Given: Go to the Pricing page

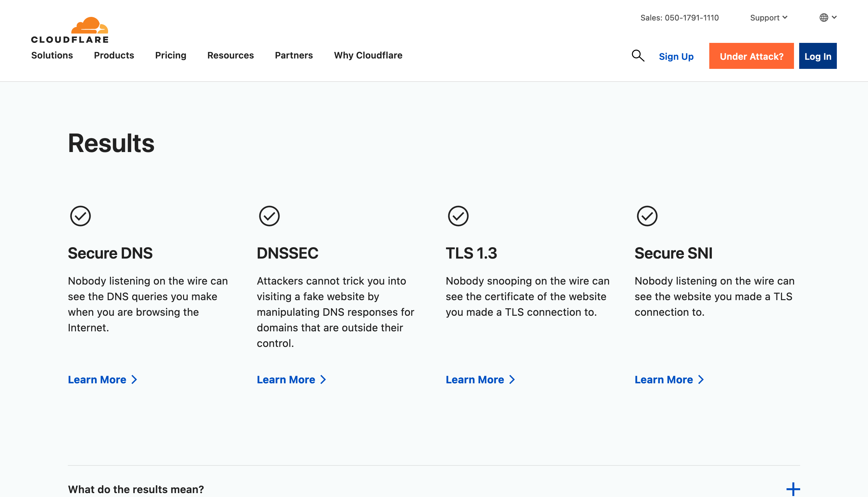Looking at the screenshot, I should [x=170, y=55].
